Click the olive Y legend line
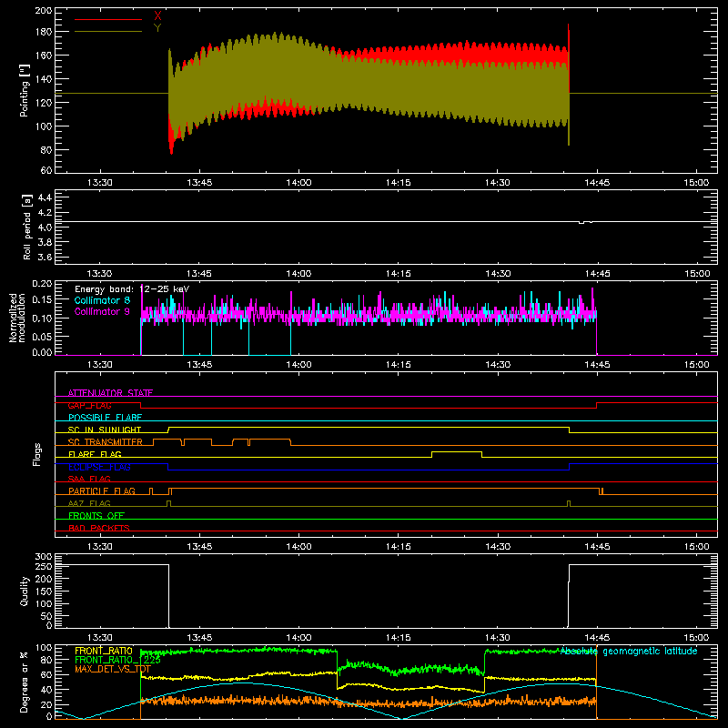 [108, 31]
